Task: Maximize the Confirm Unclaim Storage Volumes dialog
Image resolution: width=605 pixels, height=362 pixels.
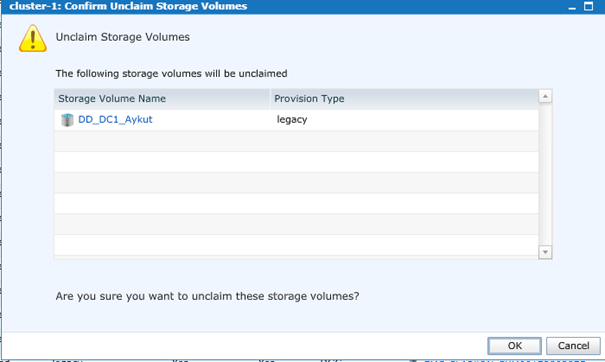Action: (588, 6)
